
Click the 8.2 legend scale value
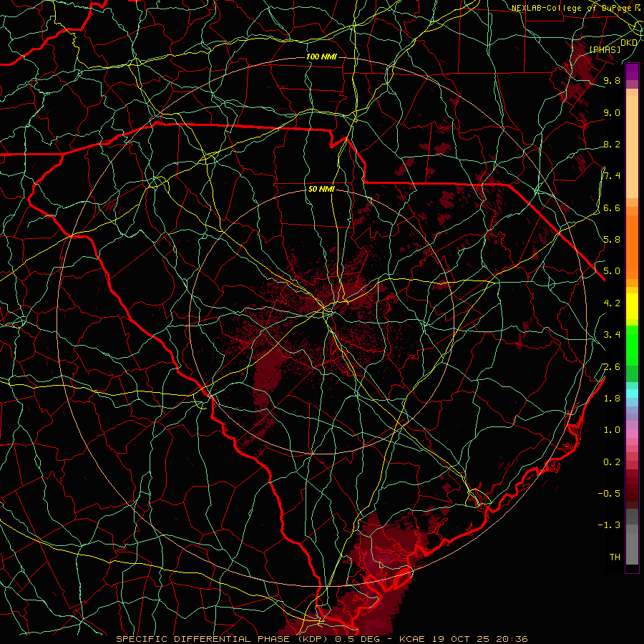612,144
